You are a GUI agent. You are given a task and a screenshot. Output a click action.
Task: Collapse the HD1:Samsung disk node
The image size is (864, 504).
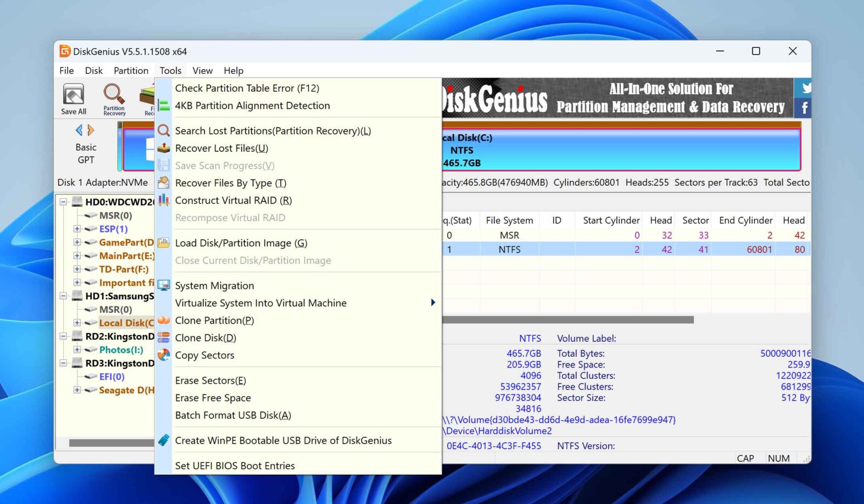click(64, 296)
